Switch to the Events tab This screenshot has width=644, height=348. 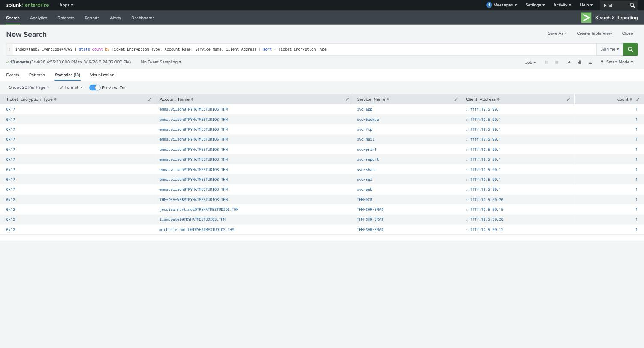click(12, 75)
